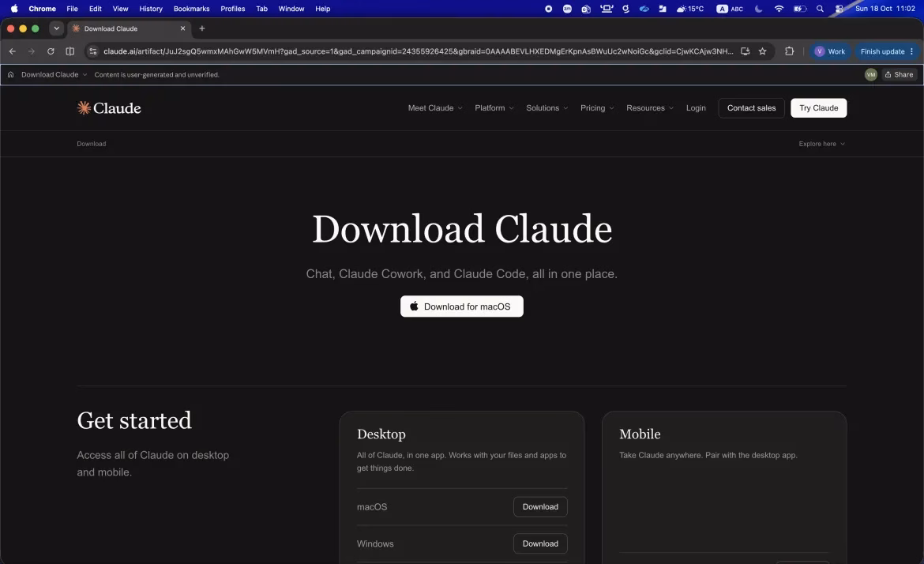Click Download next to Windows

539,543
